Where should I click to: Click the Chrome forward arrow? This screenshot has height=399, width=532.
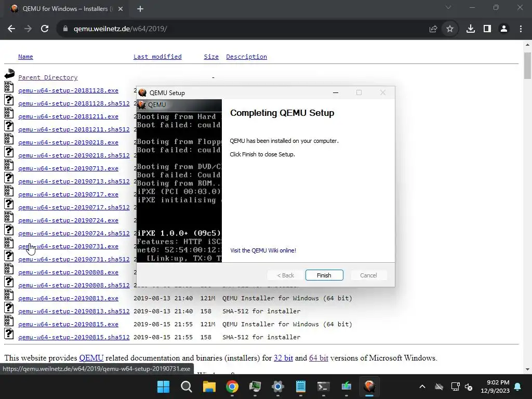tap(28, 29)
